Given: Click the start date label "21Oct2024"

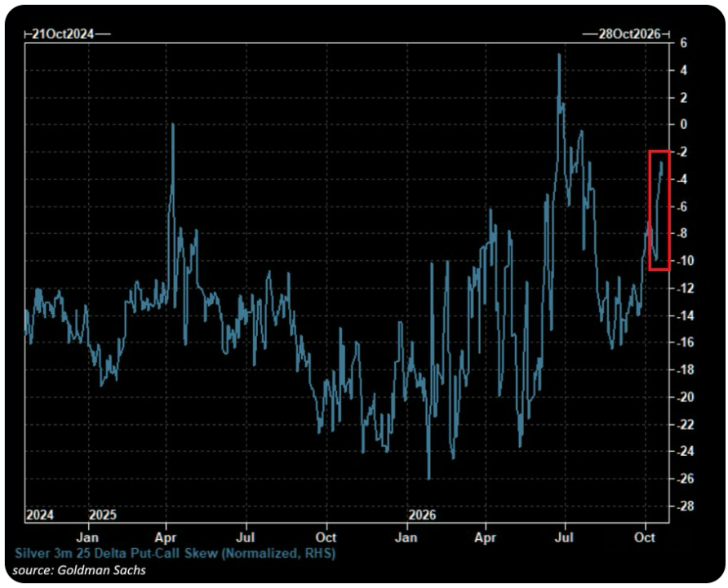Looking at the screenshot, I should [63, 34].
